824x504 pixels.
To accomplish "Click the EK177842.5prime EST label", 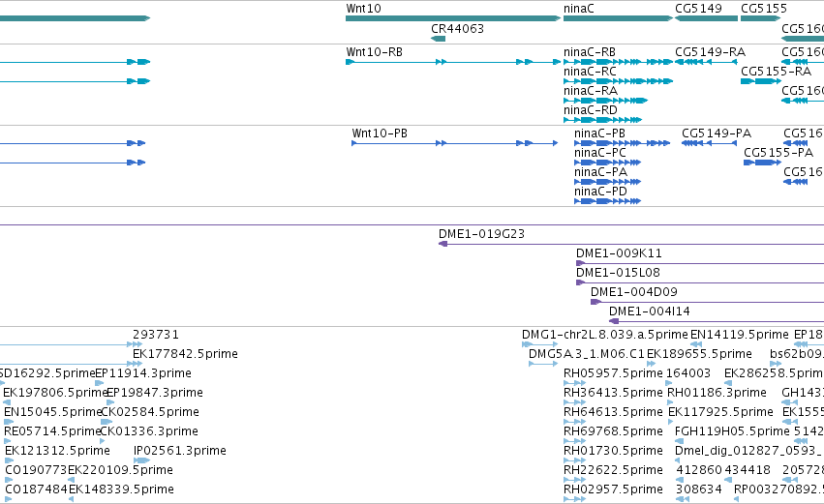I will pyautogui.click(x=185, y=354).
